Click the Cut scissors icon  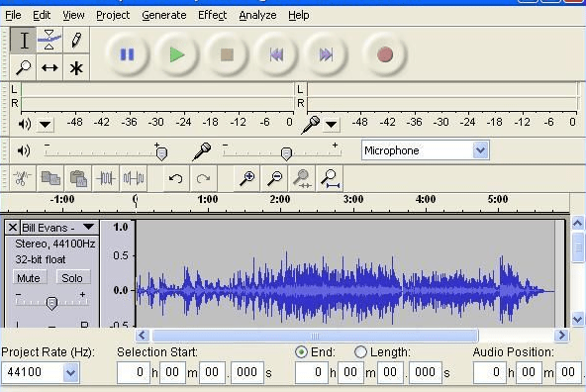[22, 178]
